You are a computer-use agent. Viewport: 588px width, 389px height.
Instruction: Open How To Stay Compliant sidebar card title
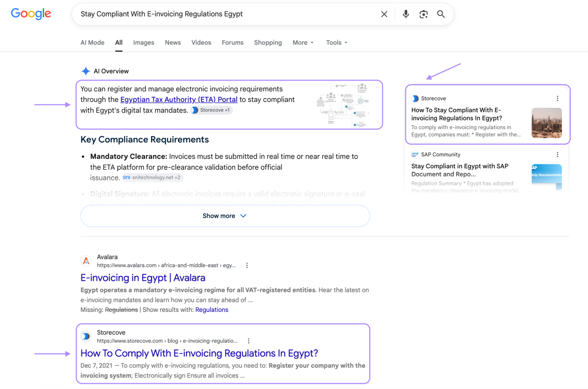point(456,114)
